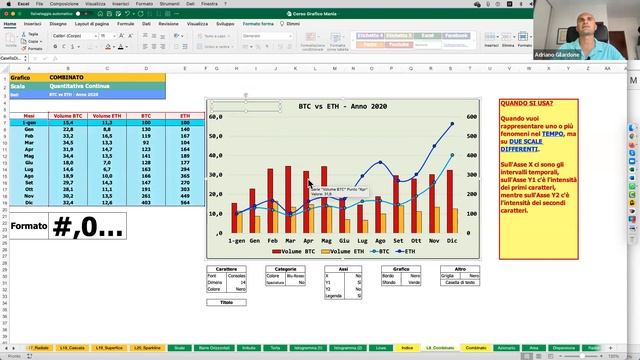Image resolution: width=640 pixels, height=360 pixels.
Task: Switch to the Indice sheet tab
Action: (407, 348)
